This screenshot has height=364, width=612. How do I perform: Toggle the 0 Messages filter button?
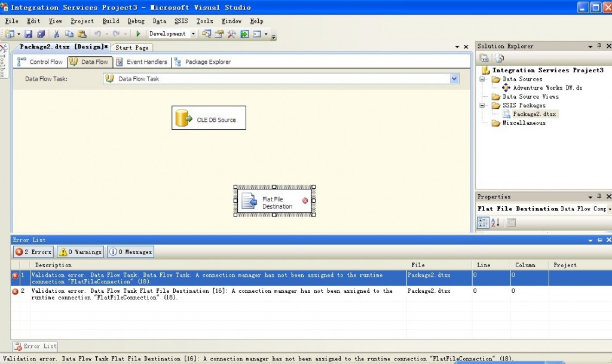tap(131, 252)
